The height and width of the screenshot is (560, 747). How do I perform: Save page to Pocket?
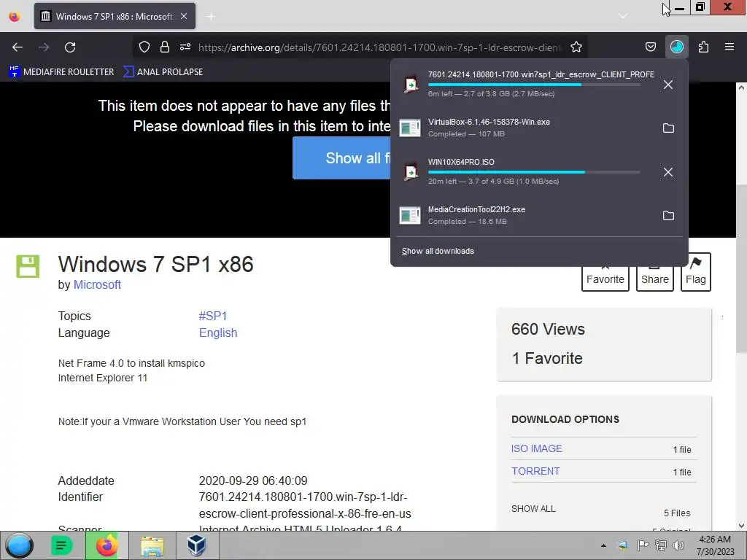pos(650,47)
